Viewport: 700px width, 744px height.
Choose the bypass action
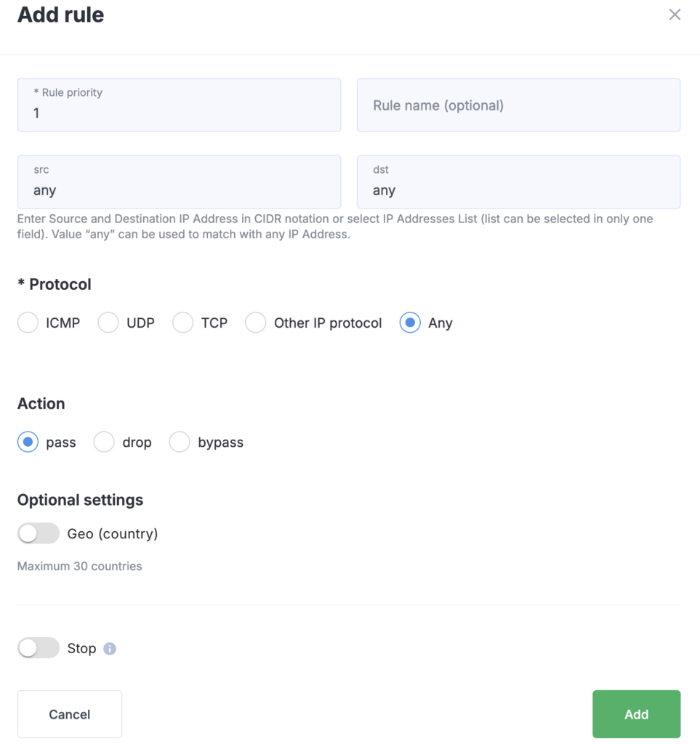click(x=180, y=442)
